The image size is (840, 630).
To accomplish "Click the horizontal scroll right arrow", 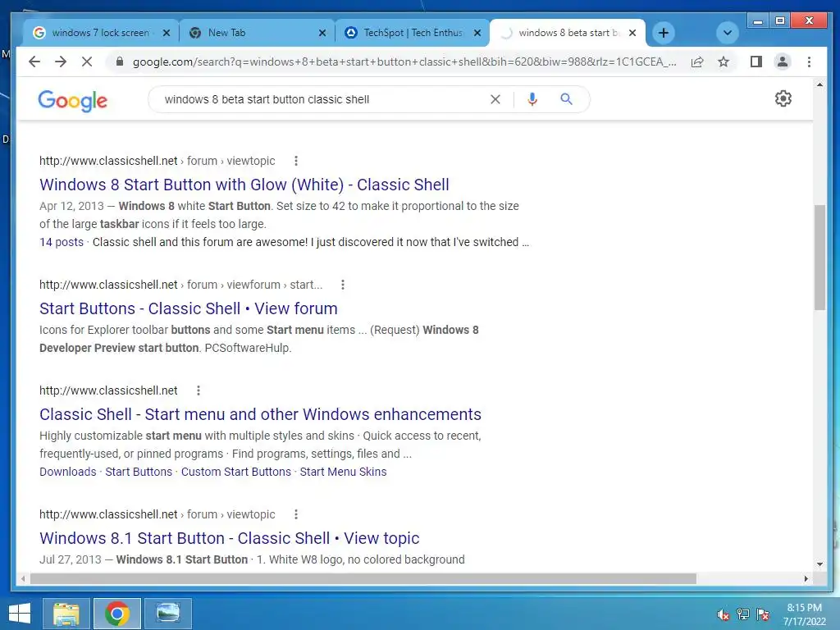I will point(806,578).
